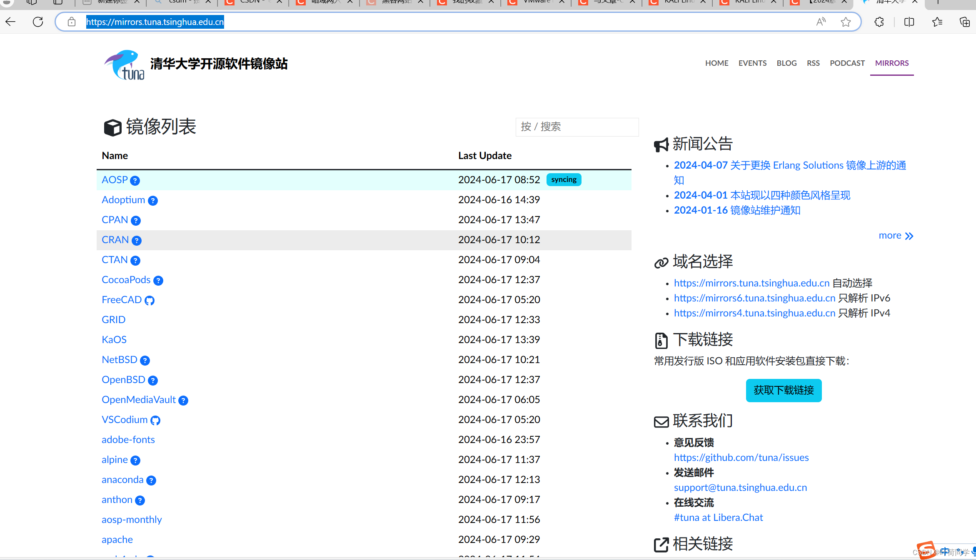Open #tuna at Libera.Chat link

pos(718,518)
